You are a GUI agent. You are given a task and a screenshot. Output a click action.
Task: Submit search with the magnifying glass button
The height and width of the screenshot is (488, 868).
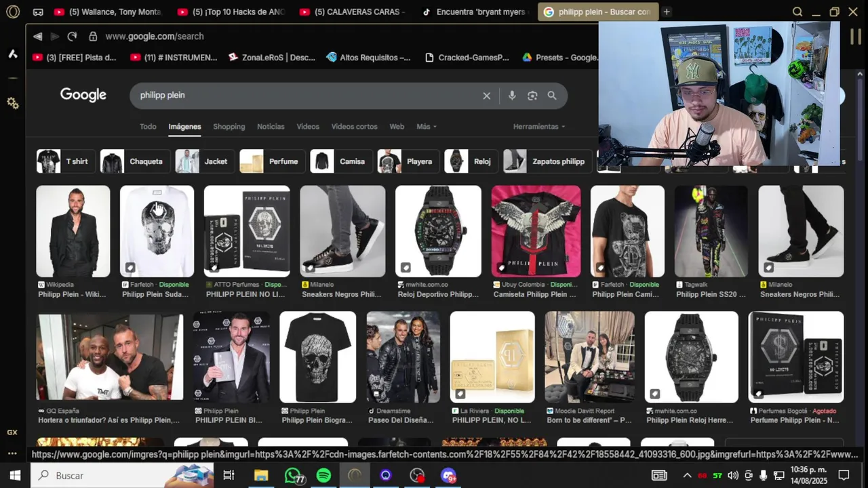click(552, 96)
